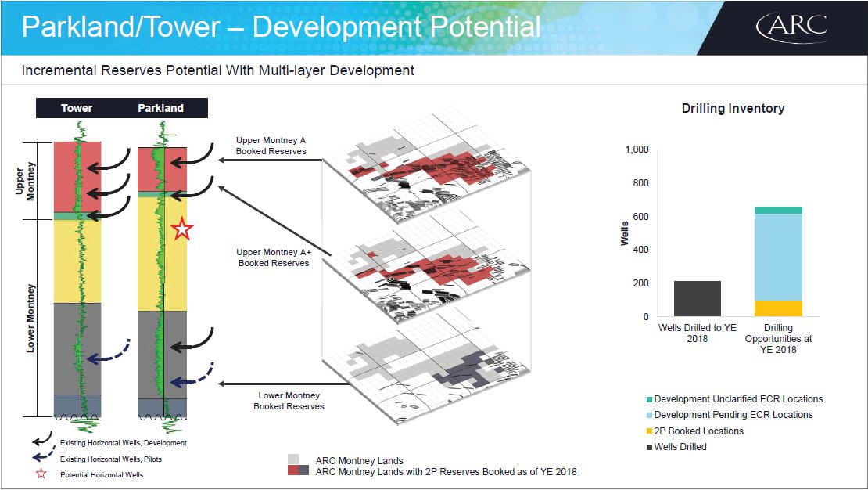Click the Potential Horizontal Wells legend text
Viewport: 868px width, 490px height.
[x=102, y=475]
